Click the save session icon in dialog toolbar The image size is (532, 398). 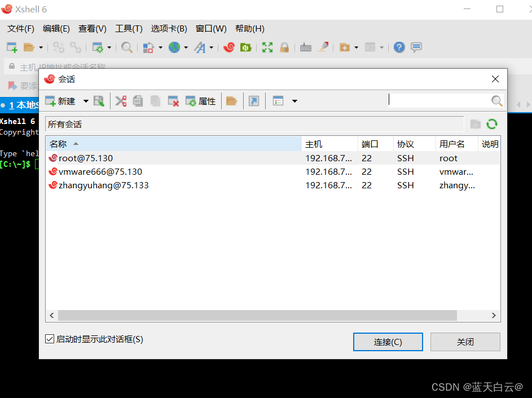tap(99, 101)
